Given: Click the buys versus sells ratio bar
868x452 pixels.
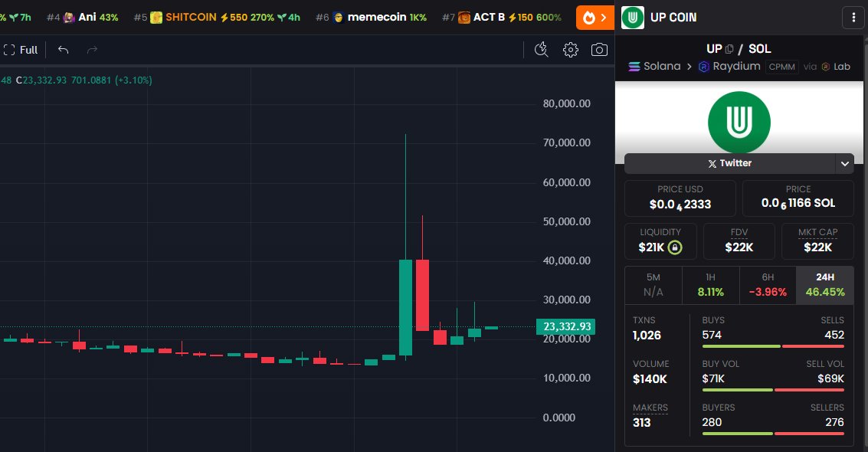Looking at the screenshot, I should [773, 346].
